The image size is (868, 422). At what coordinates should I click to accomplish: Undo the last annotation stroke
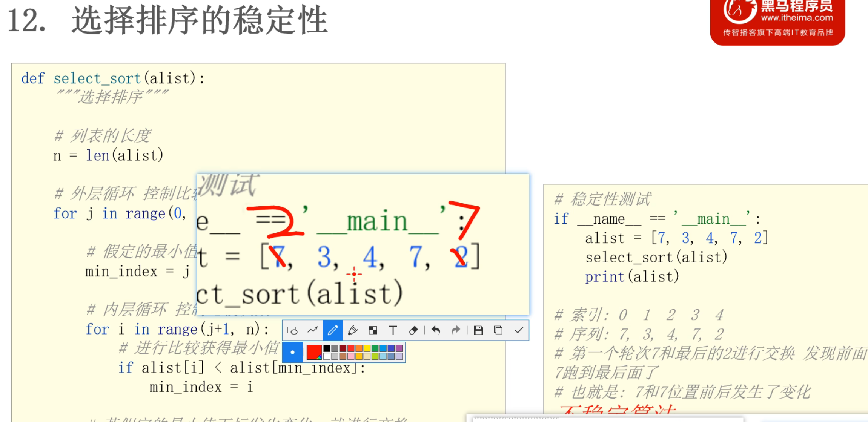point(436,331)
